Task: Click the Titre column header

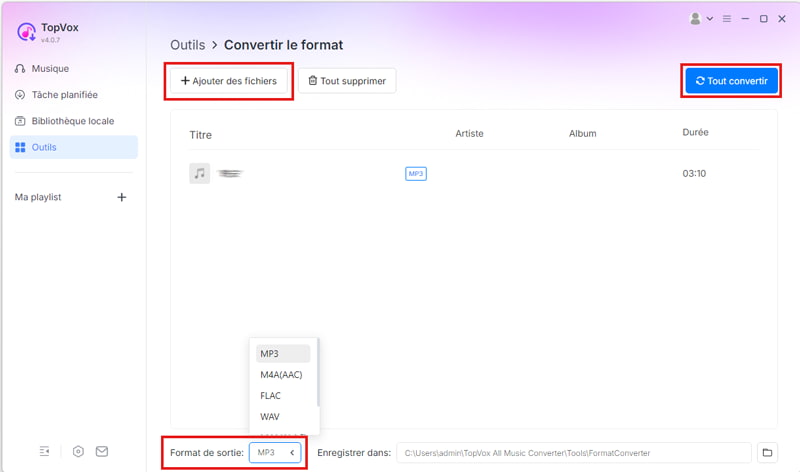Action: click(201, 135)
